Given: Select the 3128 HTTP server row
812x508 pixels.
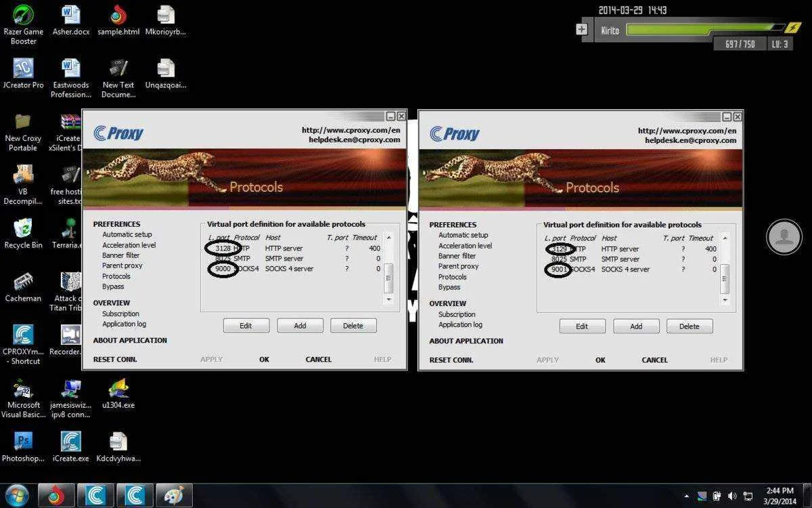Looking at the screenshot, I should coord(294,249).
